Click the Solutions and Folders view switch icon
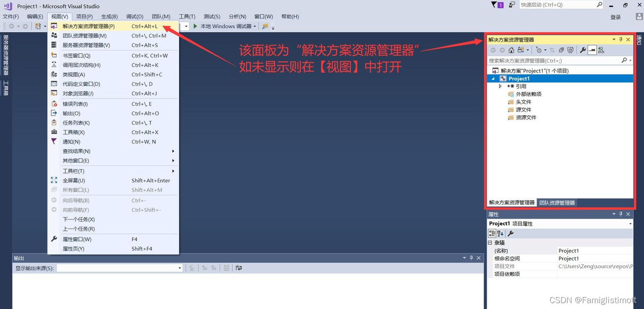The image size is (644, 309). pos(521,50)
